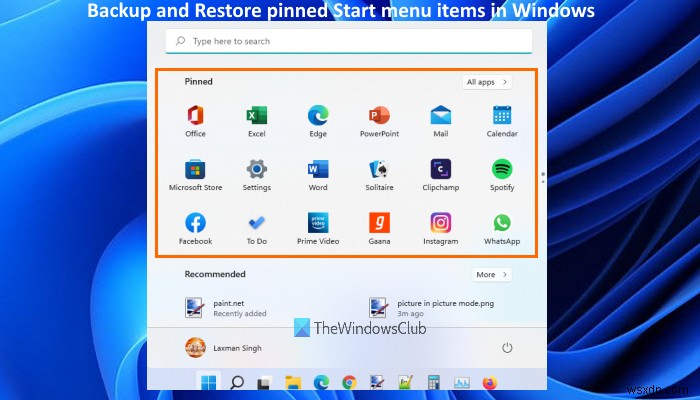Screen dimensions: 700x400
Task: Open Task View on the taskbar
Action: click(265, 382)
